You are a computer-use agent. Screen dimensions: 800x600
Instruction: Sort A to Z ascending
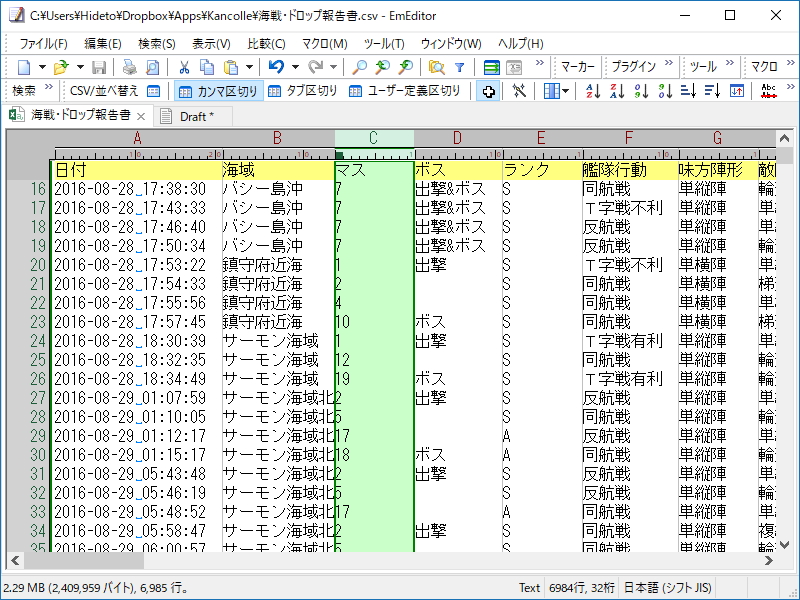click(593, 91)
